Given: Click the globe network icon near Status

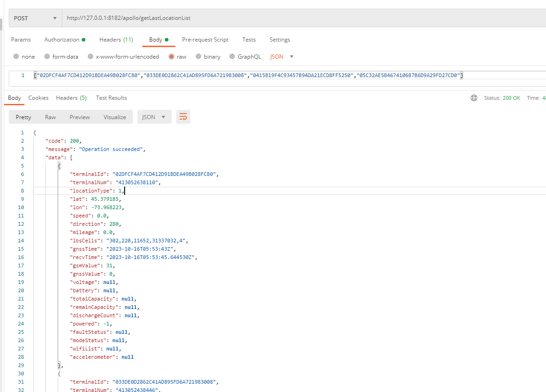Looking at the screenshot, I should [474, 98].
